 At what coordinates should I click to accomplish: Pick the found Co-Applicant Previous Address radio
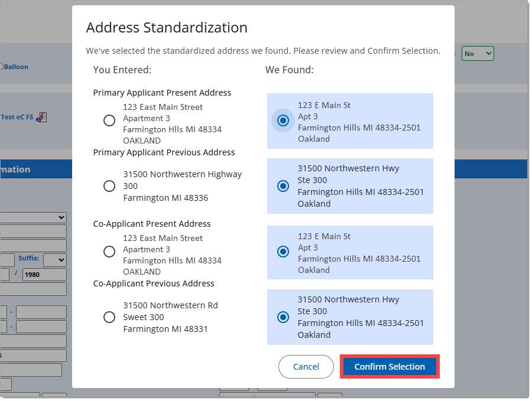pos(284,317)
